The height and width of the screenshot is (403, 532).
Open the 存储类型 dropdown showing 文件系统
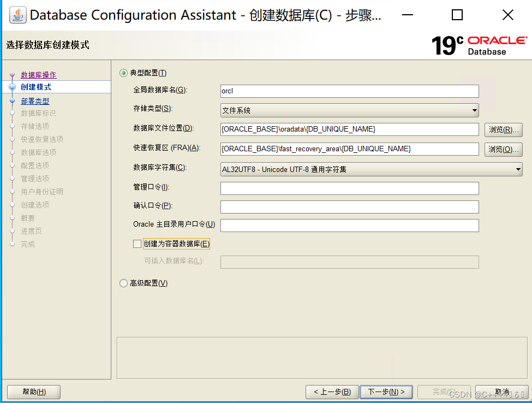pos(349,110)
